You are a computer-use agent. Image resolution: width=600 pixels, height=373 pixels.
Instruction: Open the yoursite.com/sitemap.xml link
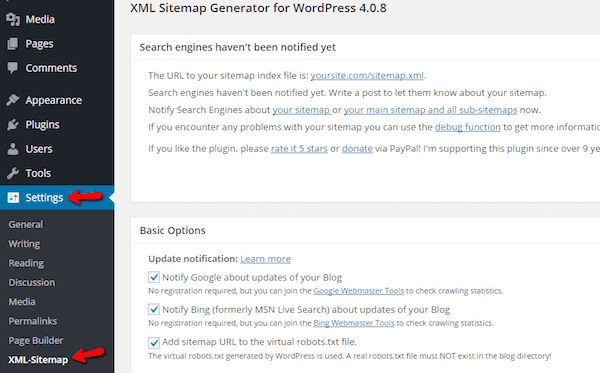click(x=367, y=75)
